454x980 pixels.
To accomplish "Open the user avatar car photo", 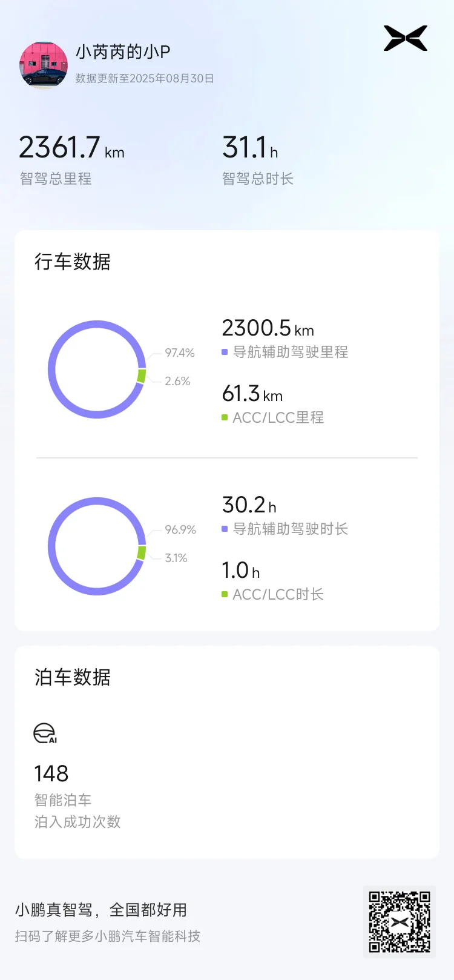I will point(44,65).
